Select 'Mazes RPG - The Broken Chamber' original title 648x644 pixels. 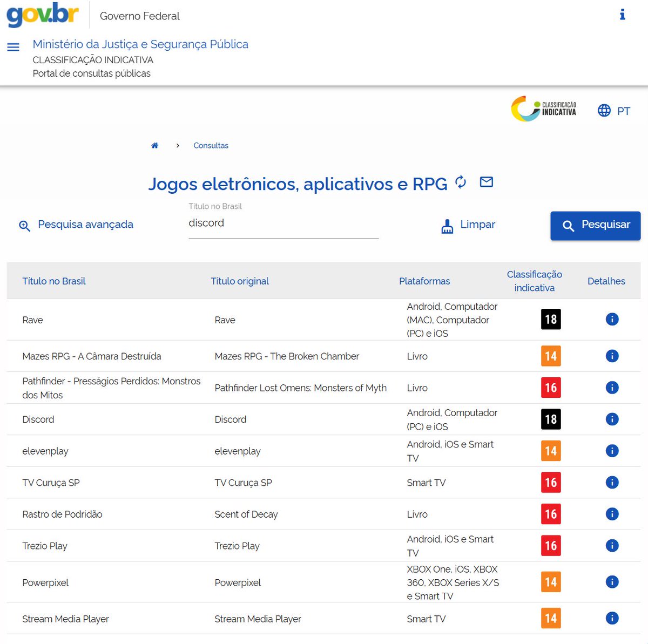(x=287, y=356)
